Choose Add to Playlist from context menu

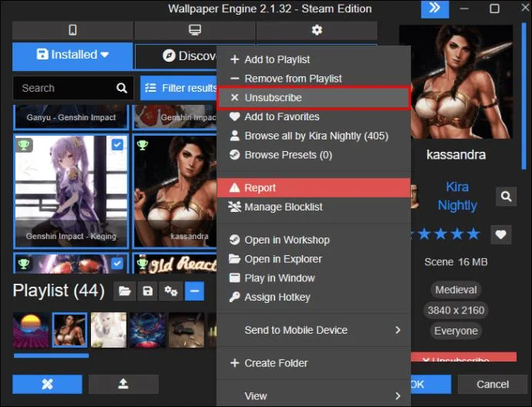point(314,59)
